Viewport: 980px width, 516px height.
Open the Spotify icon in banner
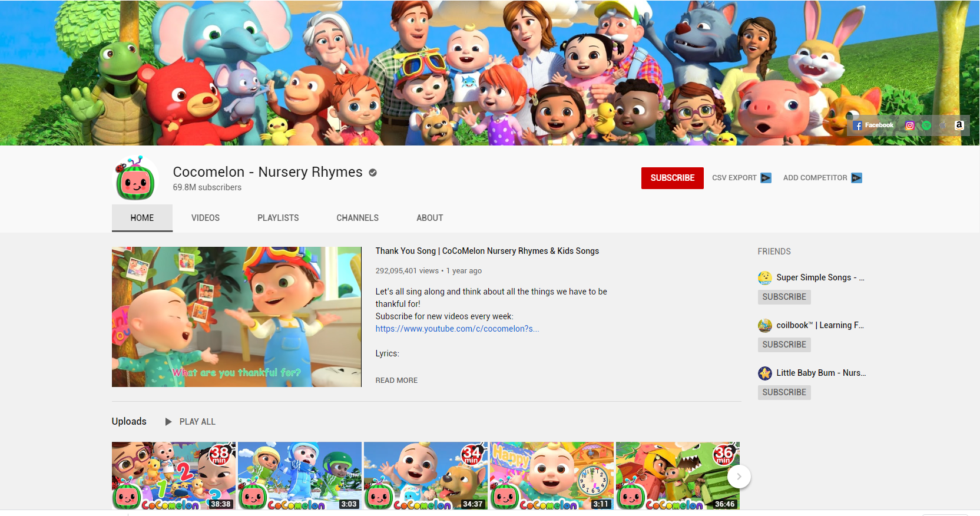coord(926,125)
